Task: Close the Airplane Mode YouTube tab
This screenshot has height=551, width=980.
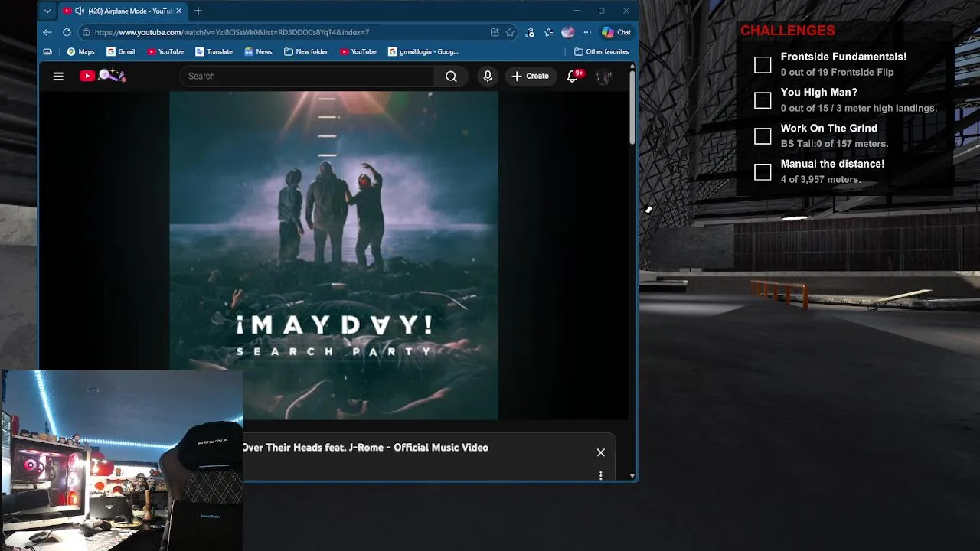Action: click(179, 11)
